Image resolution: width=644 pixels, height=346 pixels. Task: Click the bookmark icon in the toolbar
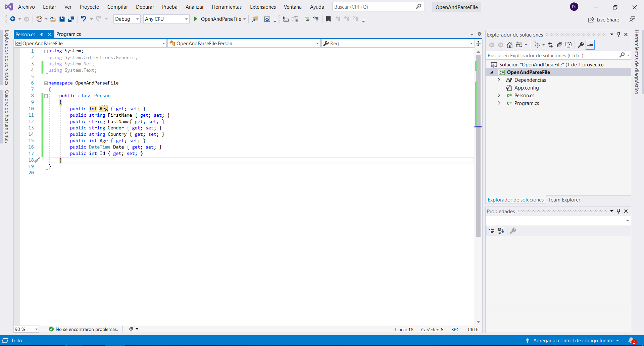pyautogui.click(x=328, y=19)
